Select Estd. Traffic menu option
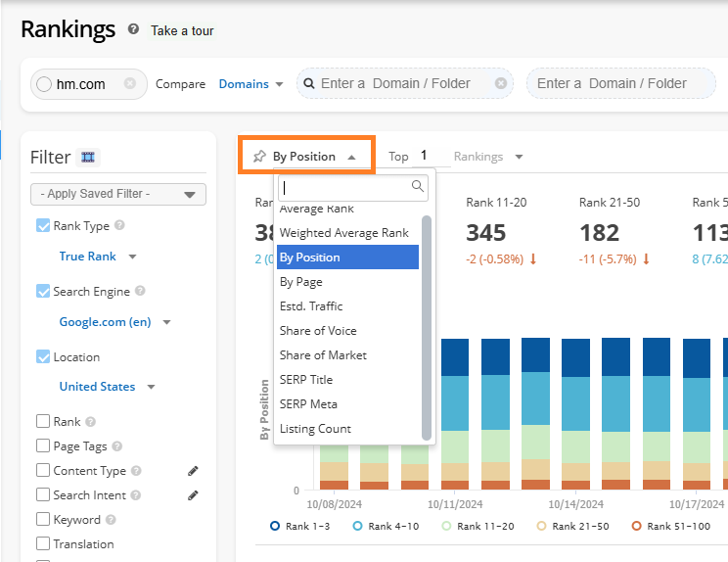728x562 pixels. 311,306
